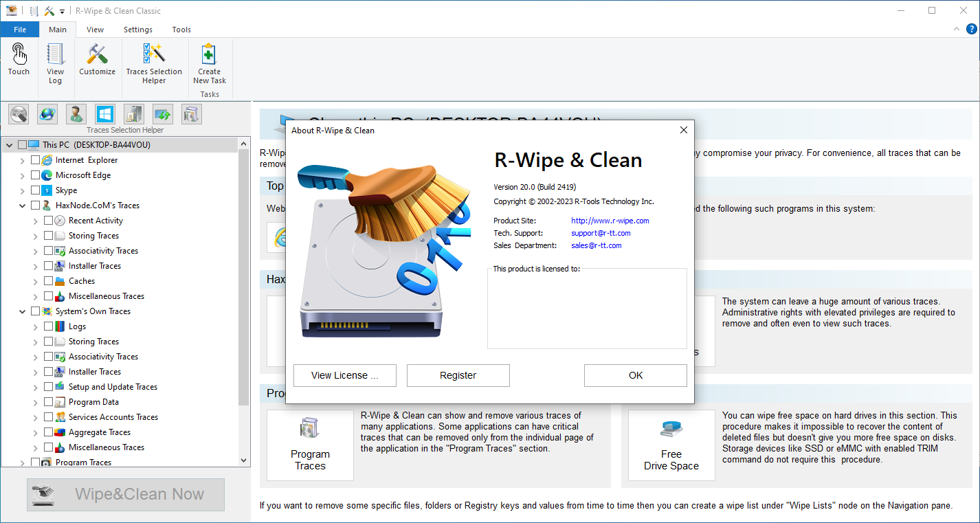Open the Tools ribbon tab
Image resolution: width=980 pixels, height=523 pixels.
[181, 30]
